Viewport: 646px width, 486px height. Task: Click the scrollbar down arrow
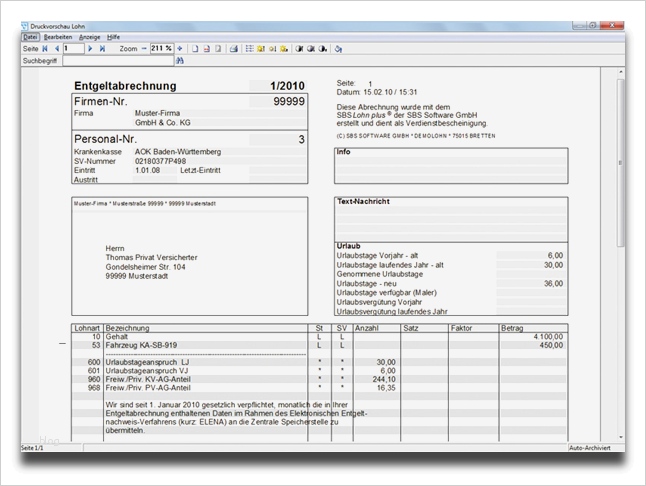620,437
